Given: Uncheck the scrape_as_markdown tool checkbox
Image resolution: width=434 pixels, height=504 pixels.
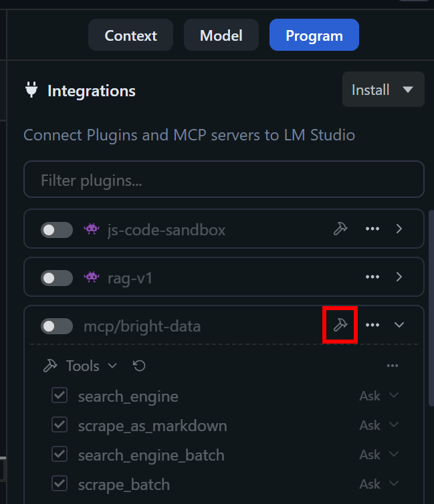Looking at the screenshot, I should (60, 425).
